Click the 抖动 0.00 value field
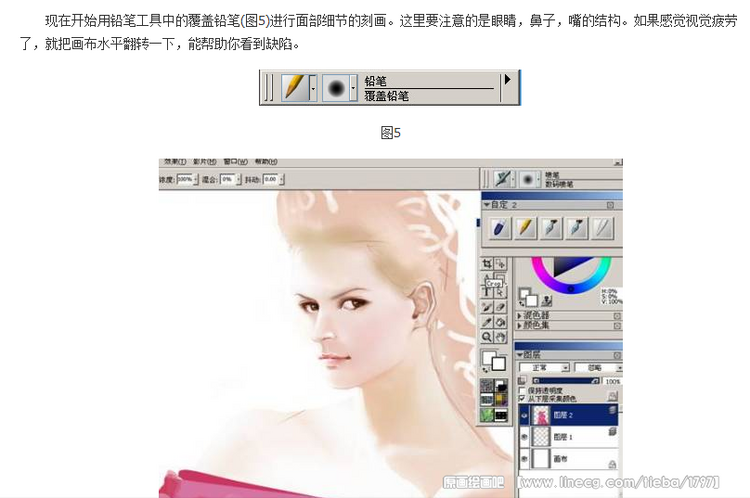This screenshot has width=750, height=498. click(x=271, y=179)
